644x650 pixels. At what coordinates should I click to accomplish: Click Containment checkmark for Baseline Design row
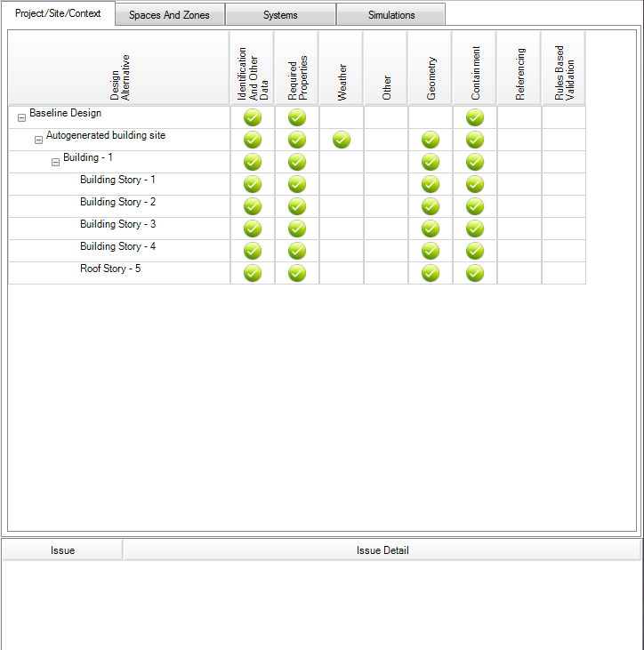click(x=475, y=117)
